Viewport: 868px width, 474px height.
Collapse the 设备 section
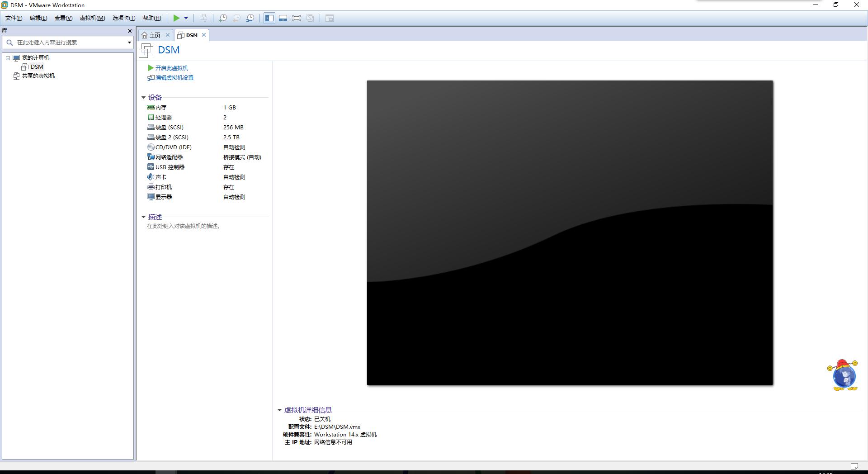(x=144, y=98)
